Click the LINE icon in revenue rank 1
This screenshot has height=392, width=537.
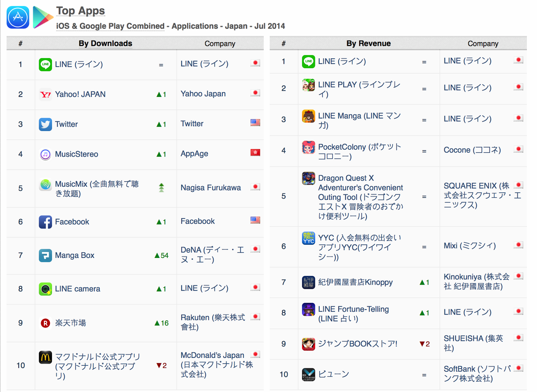(308, 61)
